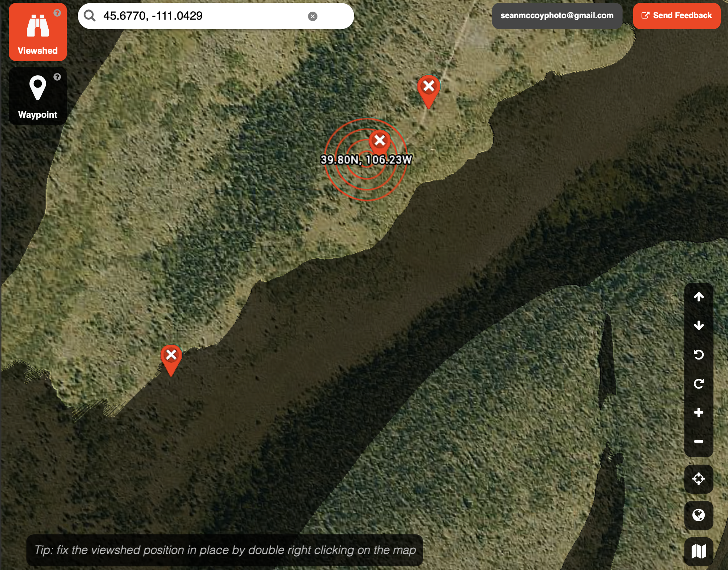Tilt the map view down with arrow icon
Screen dimensions: 728x570
click(699, 326)
